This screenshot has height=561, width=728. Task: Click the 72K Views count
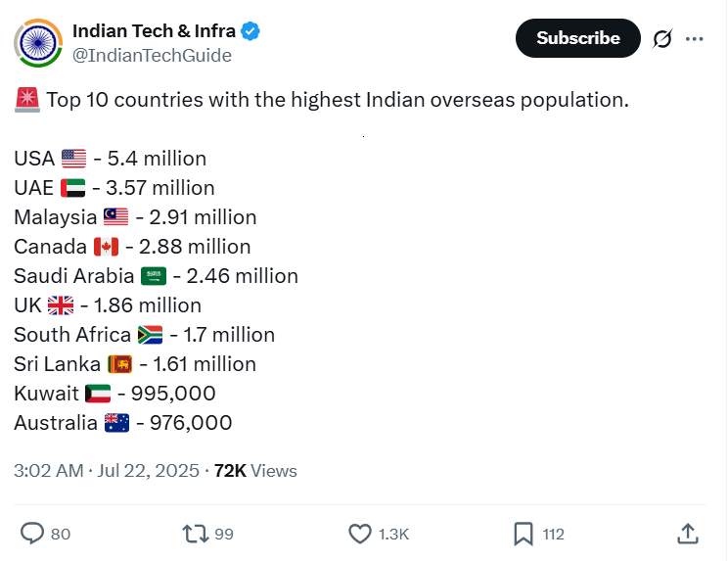pos(255,471)
